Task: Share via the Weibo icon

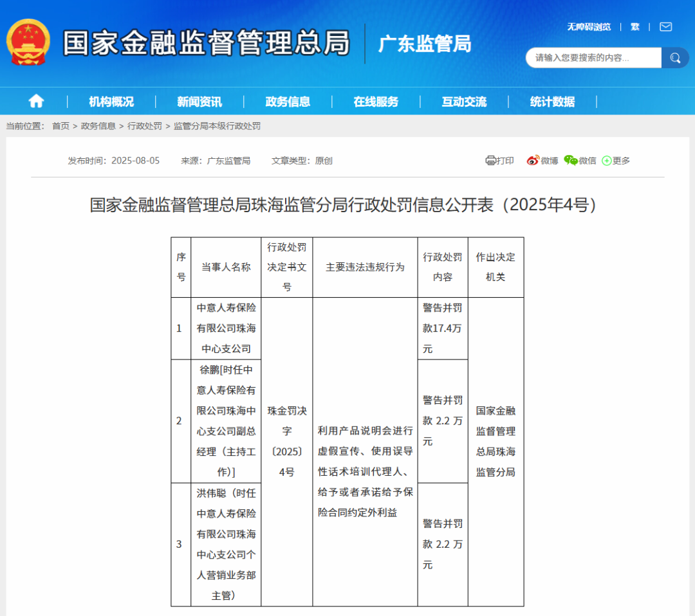Action: coord(533,160)
